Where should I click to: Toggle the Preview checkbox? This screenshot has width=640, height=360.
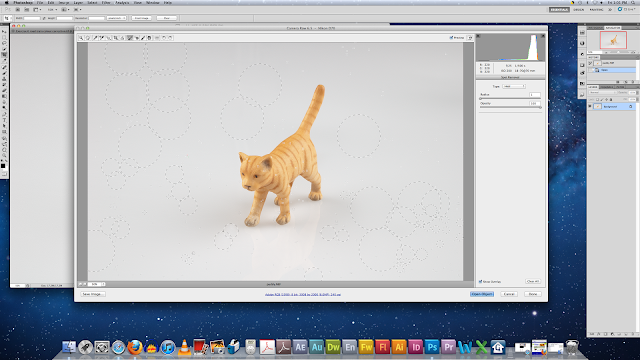[451, 38]
